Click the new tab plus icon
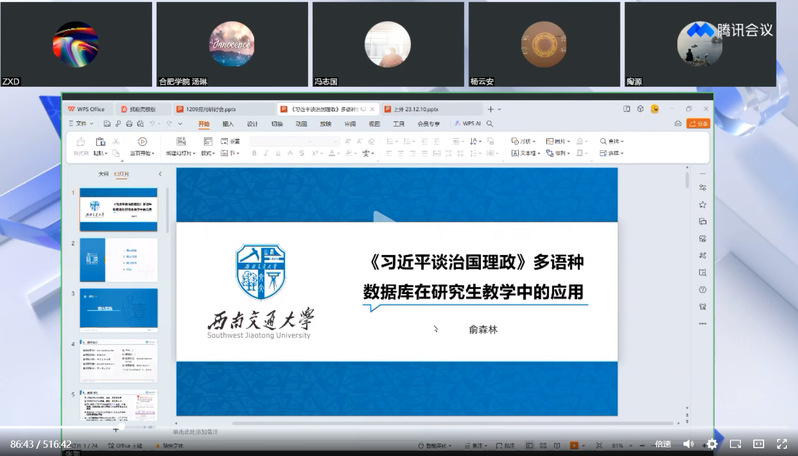The image size is (798, 456). click(490, 109)
